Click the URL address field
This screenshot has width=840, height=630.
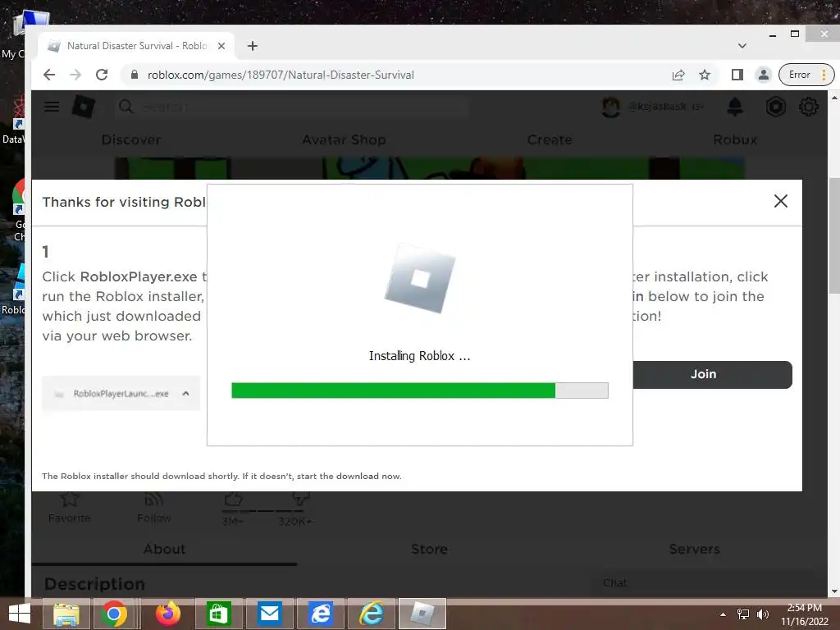[x=396, y=75]
